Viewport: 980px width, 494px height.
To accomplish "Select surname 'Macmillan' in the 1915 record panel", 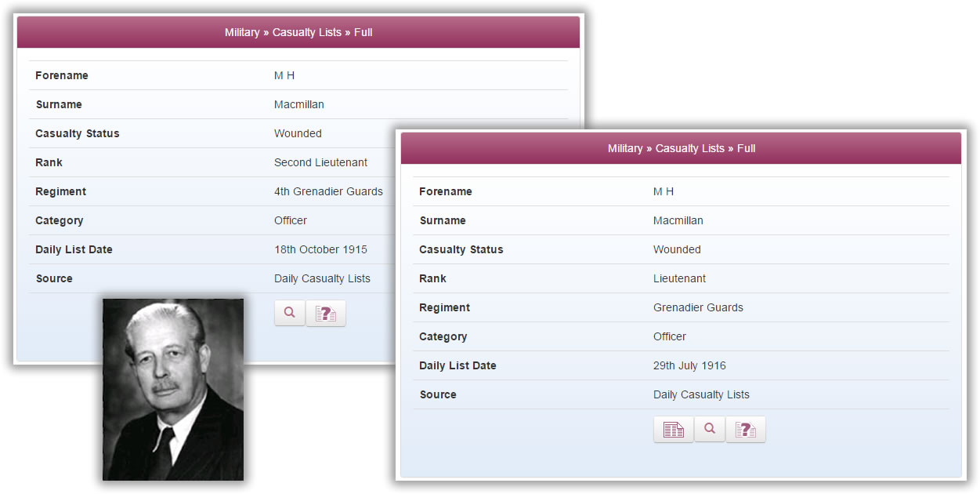I will pyautogui.click(x=299, y=104).
